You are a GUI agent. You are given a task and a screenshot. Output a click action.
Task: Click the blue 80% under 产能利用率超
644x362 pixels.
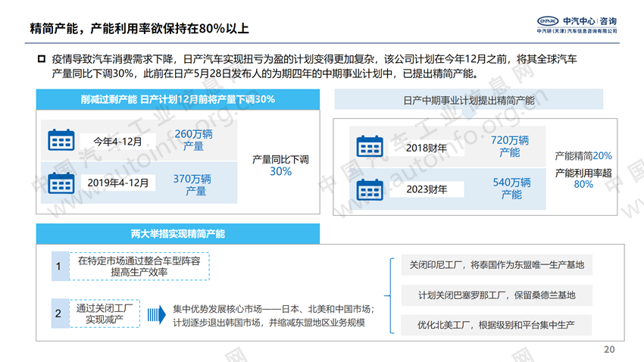(583, 184)
